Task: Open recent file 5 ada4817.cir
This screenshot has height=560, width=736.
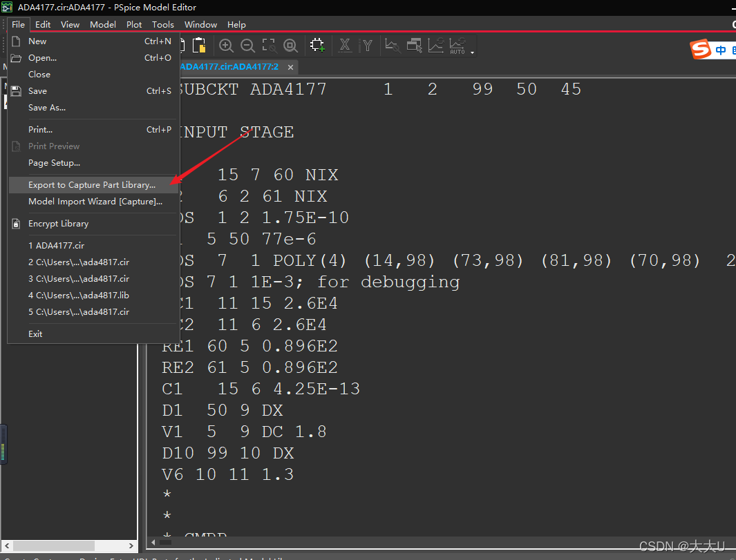Action: 93,311
